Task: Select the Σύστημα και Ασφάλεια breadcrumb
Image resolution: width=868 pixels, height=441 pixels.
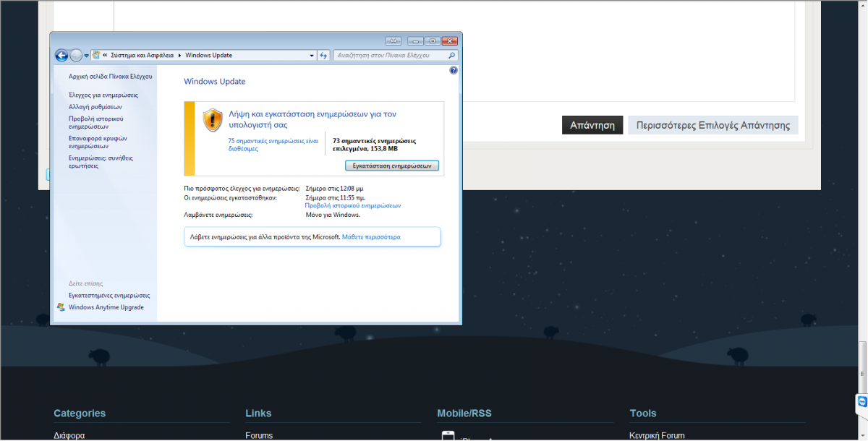Action: [x=142, y=55]
